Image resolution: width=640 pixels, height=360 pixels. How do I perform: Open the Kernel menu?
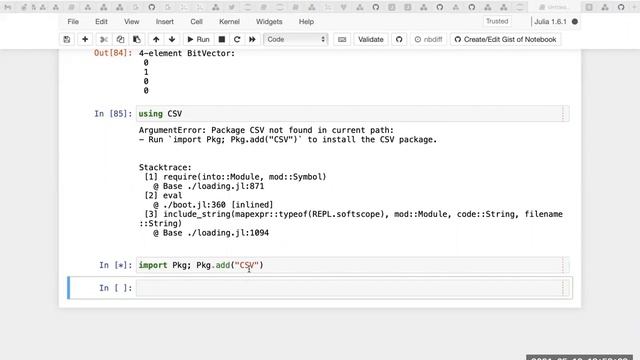tap(229, 22)
